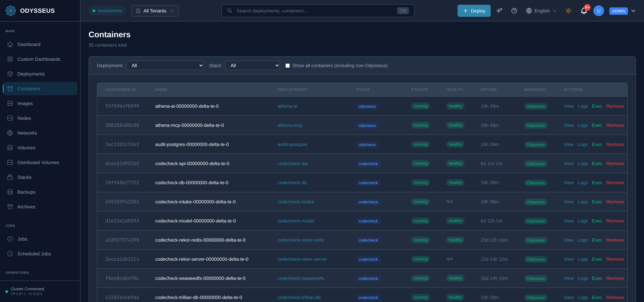
Task: Click the U user avatar
Action: (x=599, y=11)
